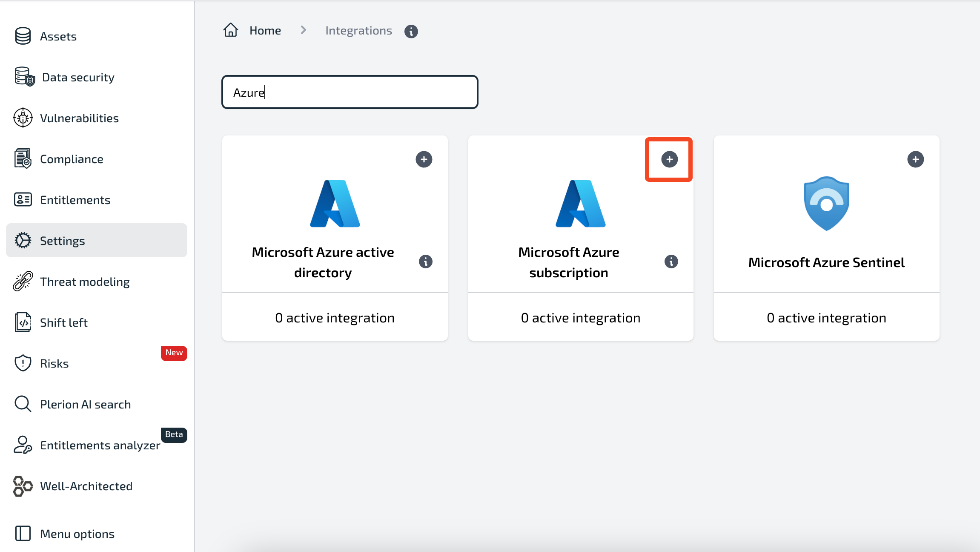This screenshot has height=552, width=980.
Task: Select Settings in the sidebar
Action: click(x=97, y=240)
